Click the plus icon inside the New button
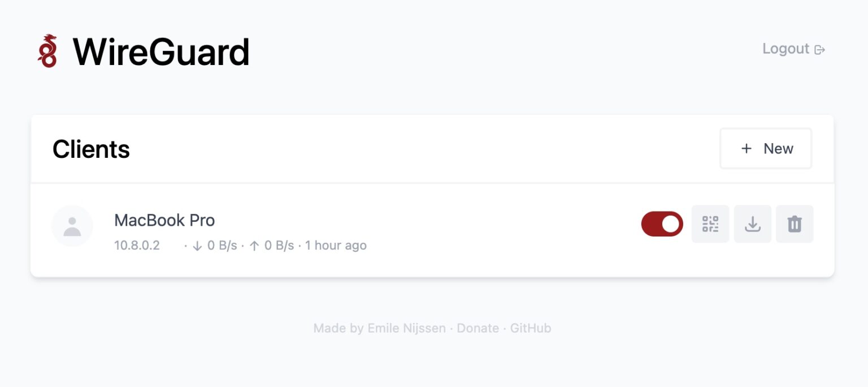This screenshot has width=868, height=387. click(x=746, y=148)
